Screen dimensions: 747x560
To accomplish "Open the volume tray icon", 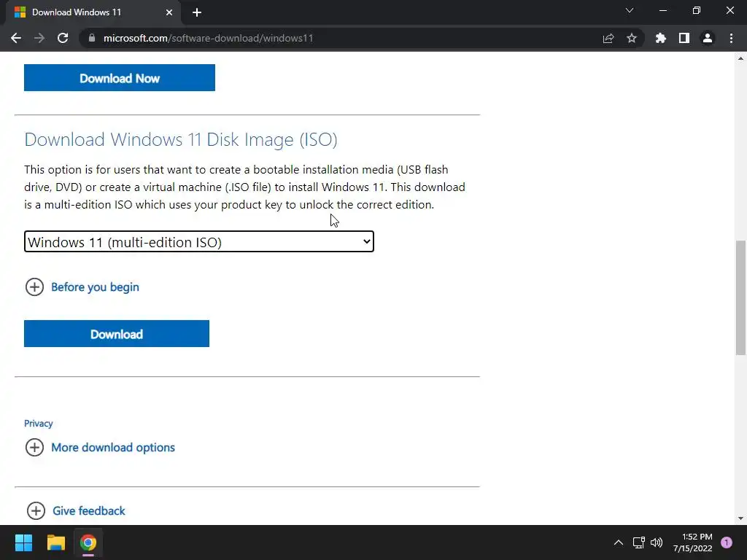I will (657, 542).
